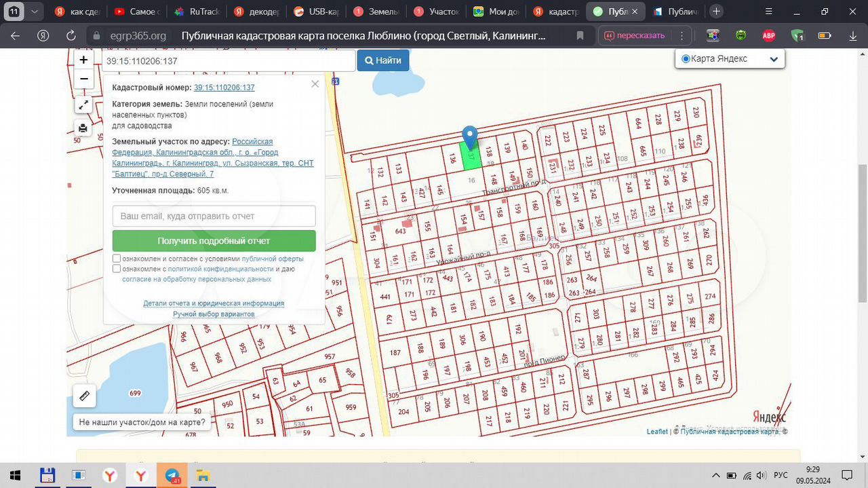This screenshot has height=488, width=868.
Task: Open the пересказать options menu
Action: pos(682,36)
